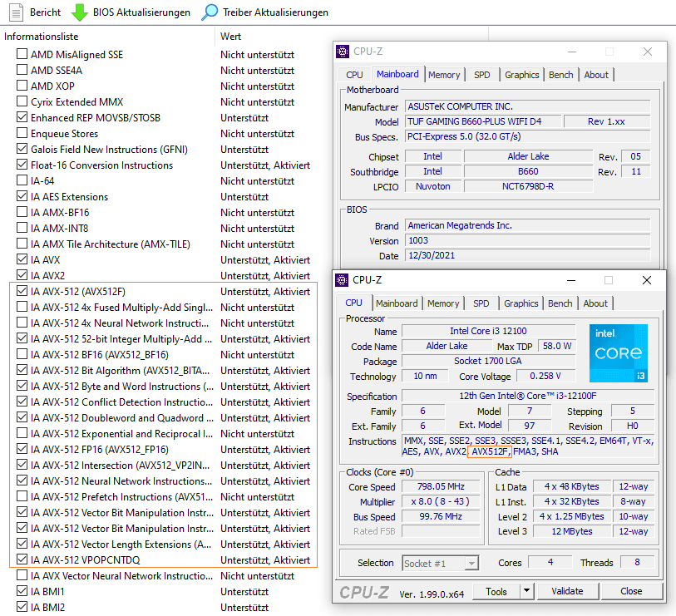The height and width of the screenshot is (616, 676).
Task: Open the Socket #1 selection dropdown
Action: [x=440, y=563]
